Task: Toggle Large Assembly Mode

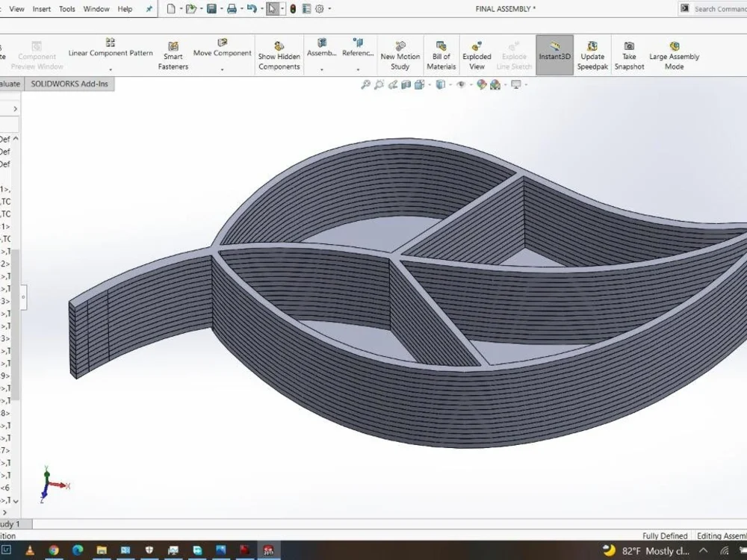Action: (674, 56)
